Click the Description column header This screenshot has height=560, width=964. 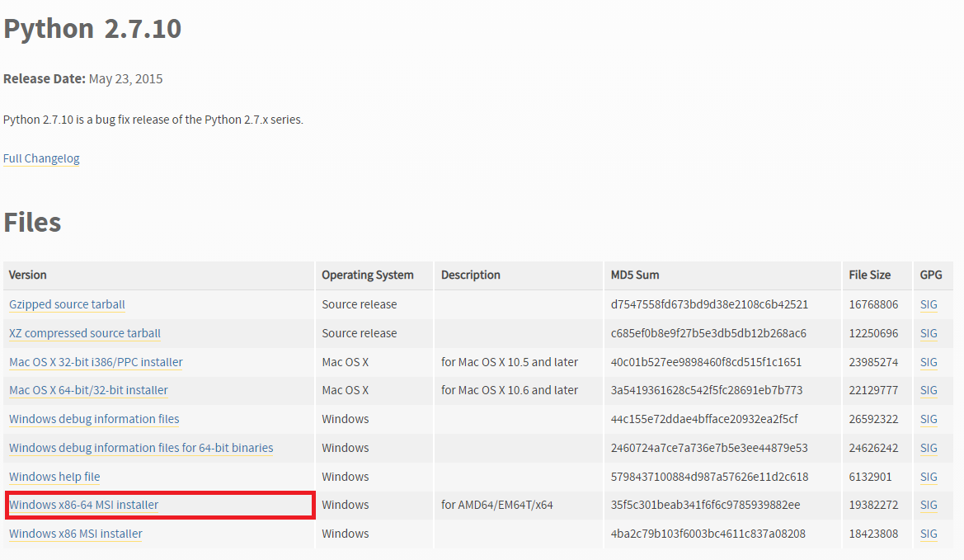click(470, 275)
